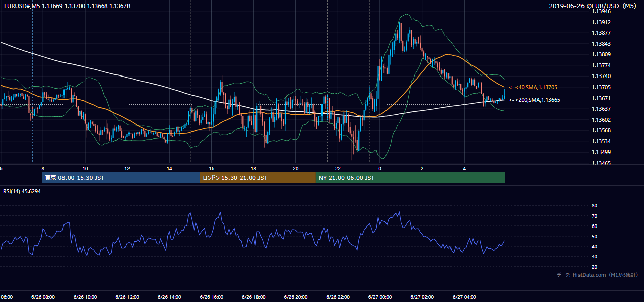
Task: Pick the 6/26 22:00 date label
Action: point(338,297)
